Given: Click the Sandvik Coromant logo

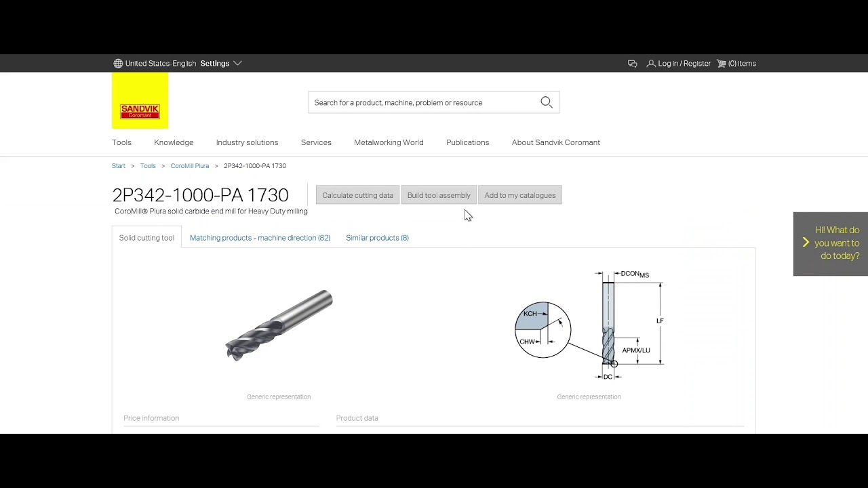Looking at the screenshot, I should (x=140, y=100).
